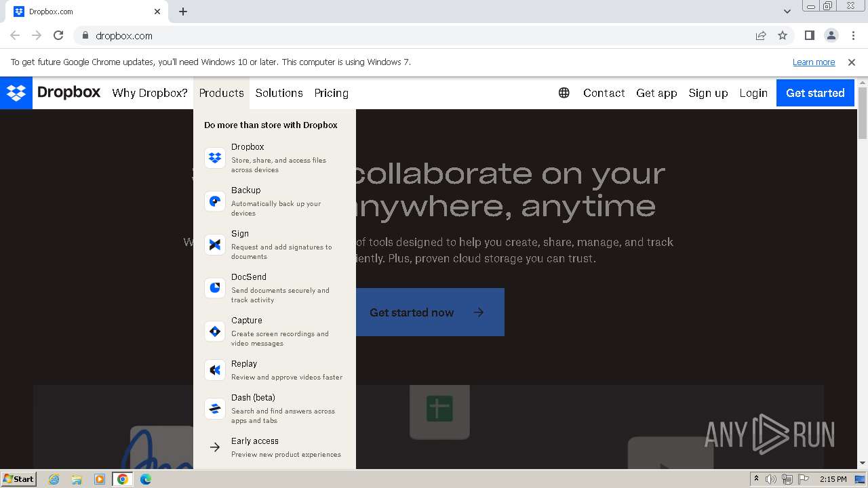Open the DocSend product icon
The width and height of the screenshot is (868, 488).
point(215,288)
